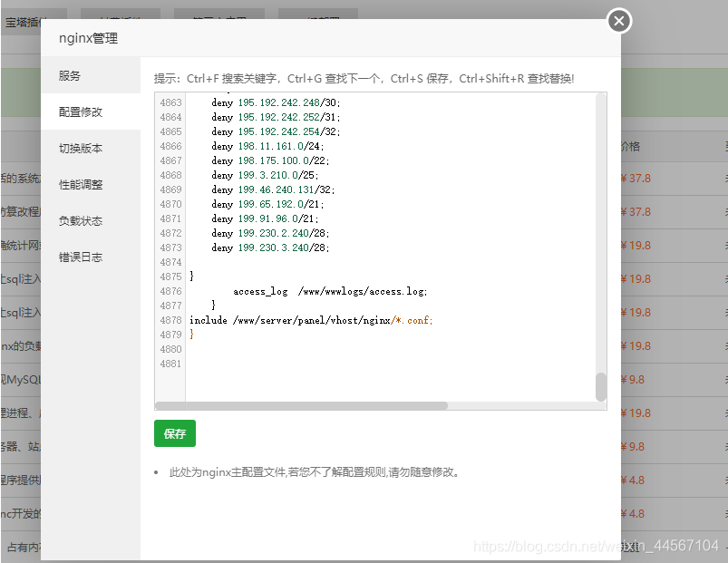Screen dimensions: 728x563
Task: Click the line deny 195.192.242.252/31
Action: click(276, 117)
